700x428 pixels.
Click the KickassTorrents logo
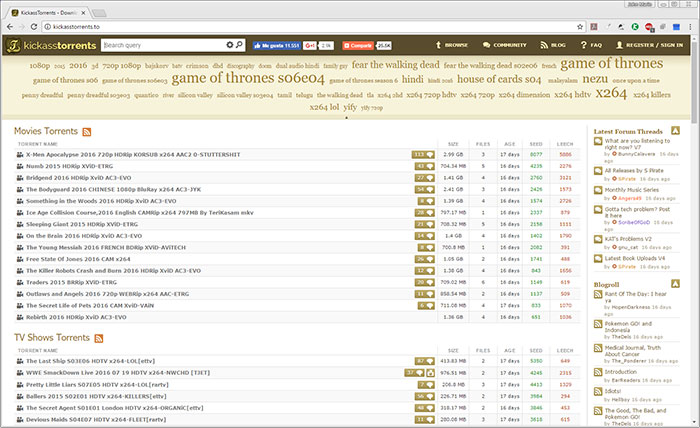51,45
